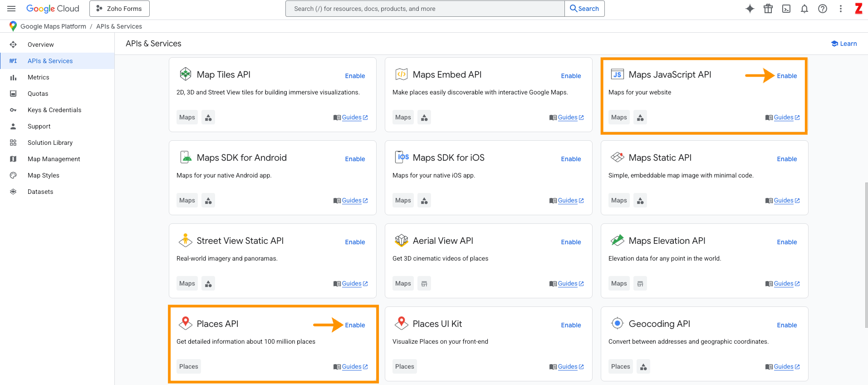Image resolution: width=868 pixels, height=385 pixels.
Task: Click Google Maps Platform breadcrumb
Action: 53,26
